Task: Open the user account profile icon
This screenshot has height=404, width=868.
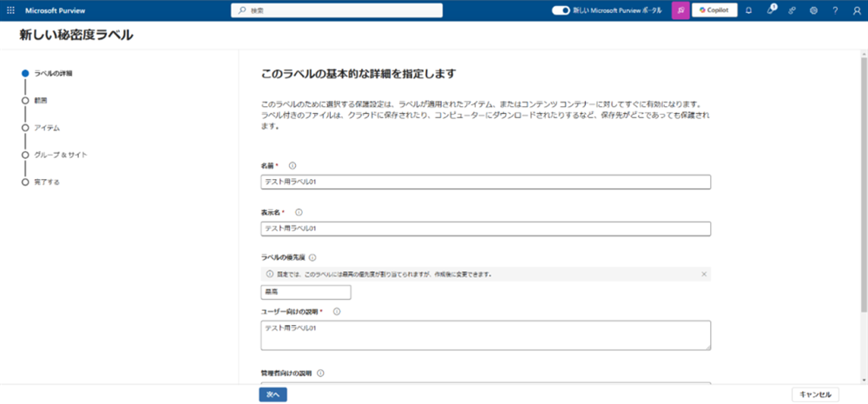Action: point(856,10)
